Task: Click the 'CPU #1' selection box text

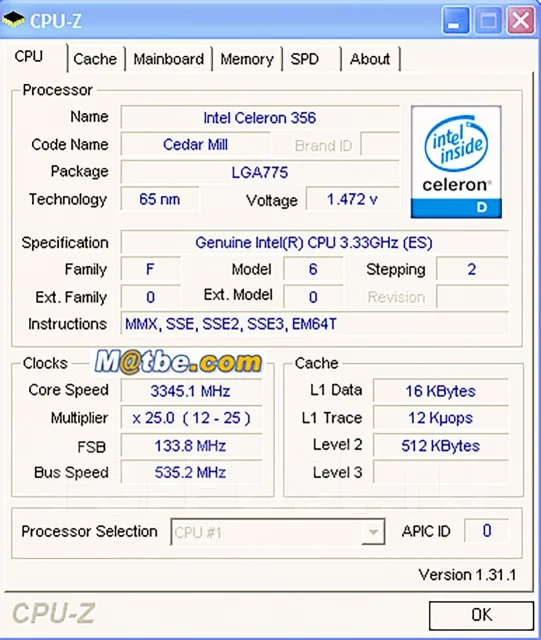Action: point(198,533)
